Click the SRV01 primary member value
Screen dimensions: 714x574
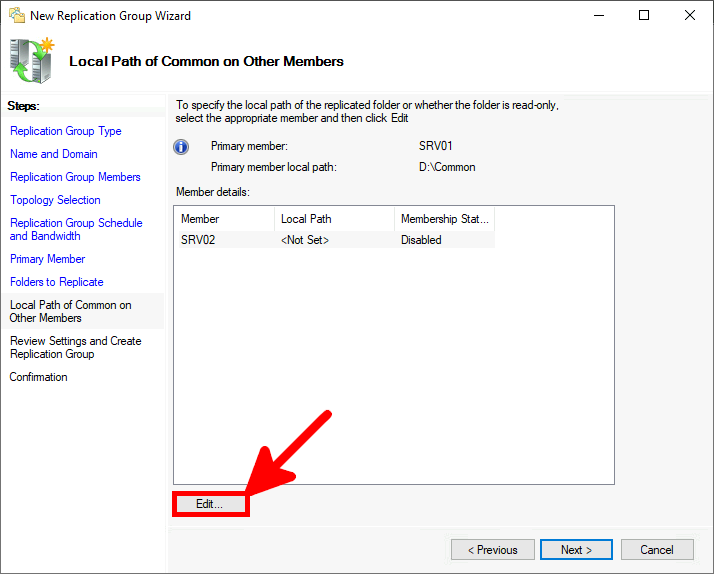tap(436, 146)
